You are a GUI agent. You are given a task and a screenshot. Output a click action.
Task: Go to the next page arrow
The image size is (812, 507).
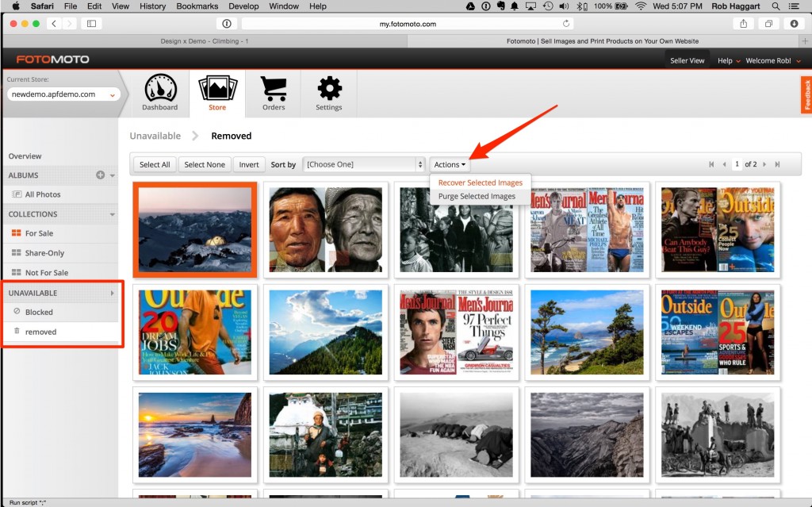click(x=764, y=164)
